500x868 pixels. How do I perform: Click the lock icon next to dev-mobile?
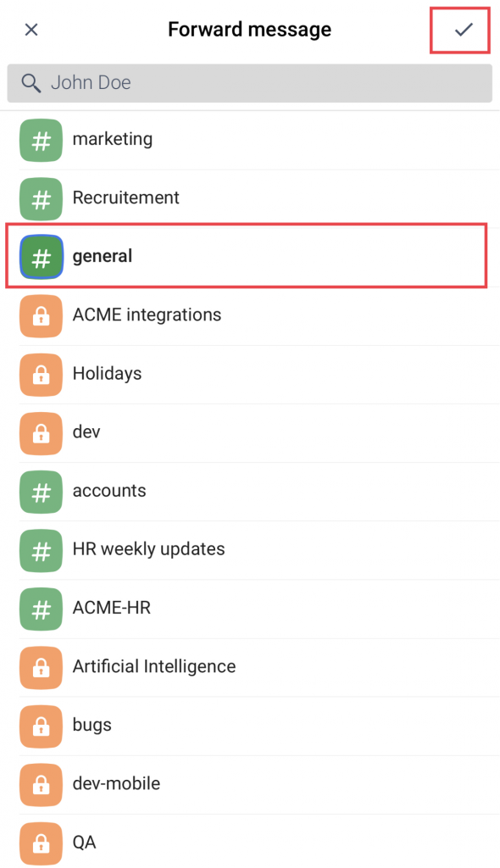point(40,784)
